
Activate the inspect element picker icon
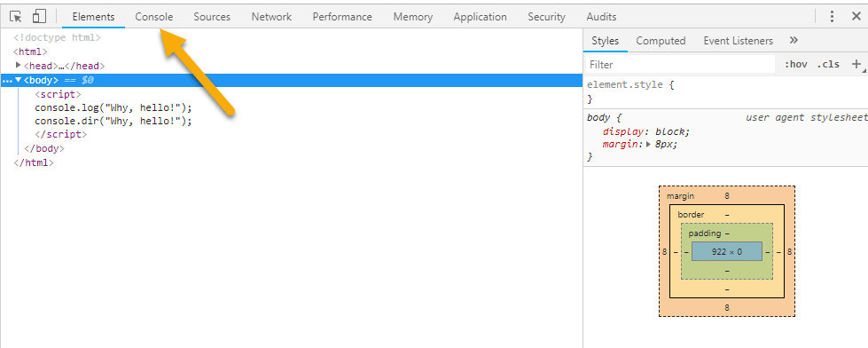pos(15,17)
